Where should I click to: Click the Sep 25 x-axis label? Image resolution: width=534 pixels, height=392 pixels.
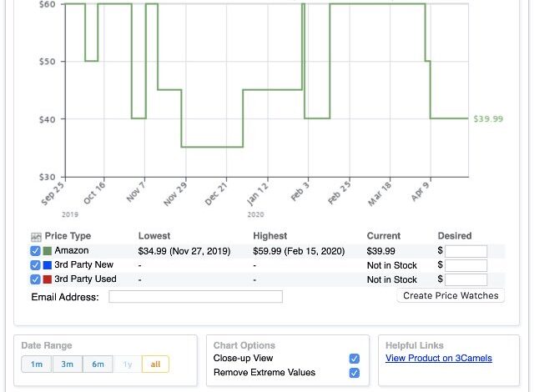coord(53,193)
